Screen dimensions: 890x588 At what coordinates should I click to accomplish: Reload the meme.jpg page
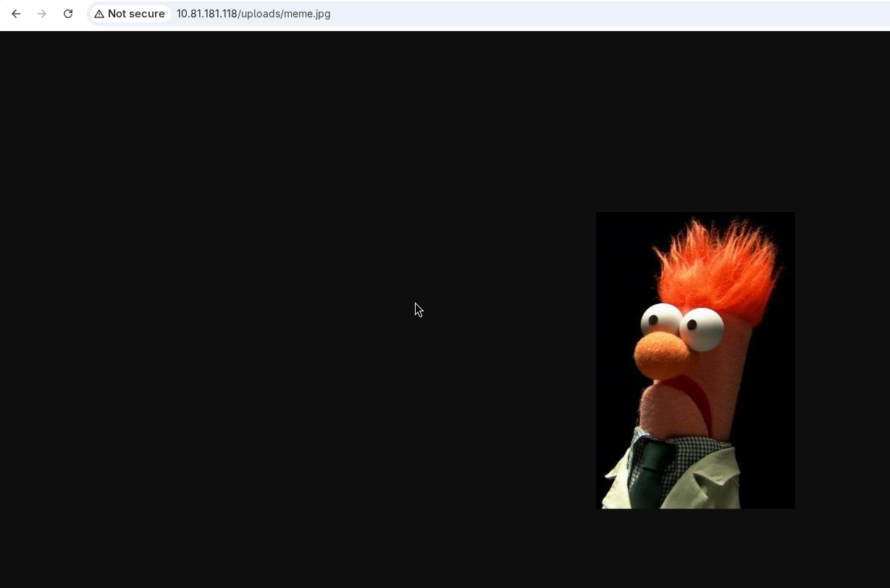tap(68, 14)
